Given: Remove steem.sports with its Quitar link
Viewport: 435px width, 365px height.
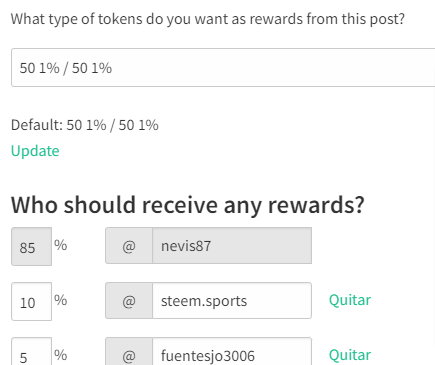Looking at the screenshot, I should tap(350, 300).
